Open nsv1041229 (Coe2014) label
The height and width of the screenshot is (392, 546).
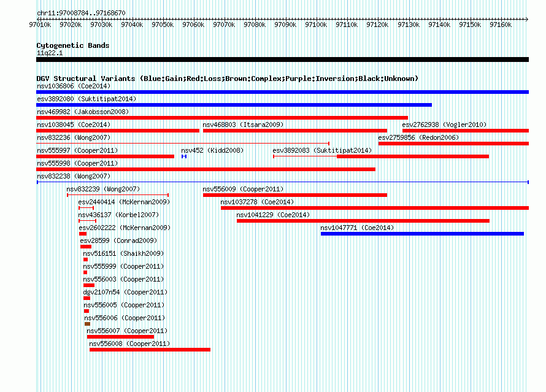pyautogui.click(x=273, y=215)
